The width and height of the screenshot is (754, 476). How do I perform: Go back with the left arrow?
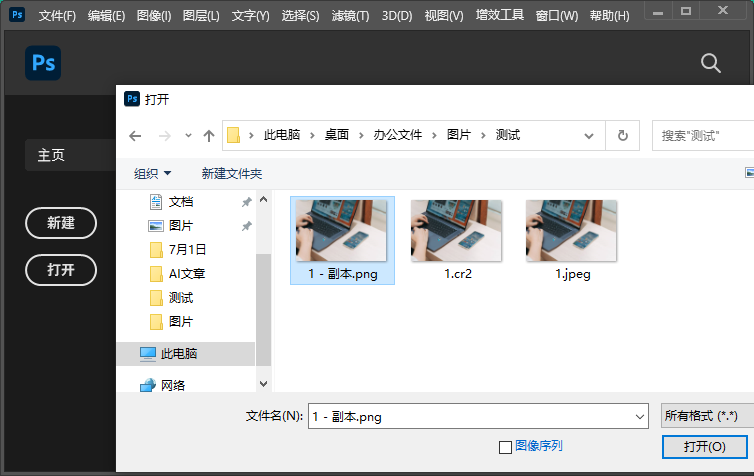135,136
